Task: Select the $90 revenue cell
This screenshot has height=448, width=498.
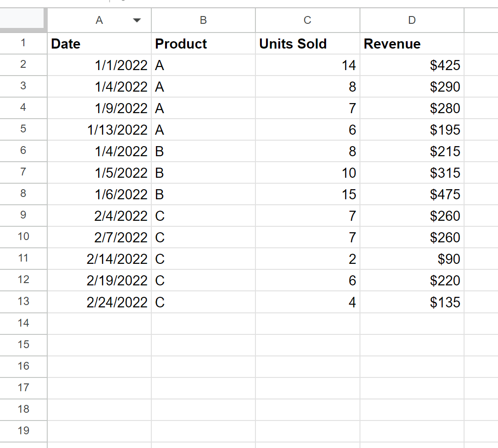Action: point(411,259)
